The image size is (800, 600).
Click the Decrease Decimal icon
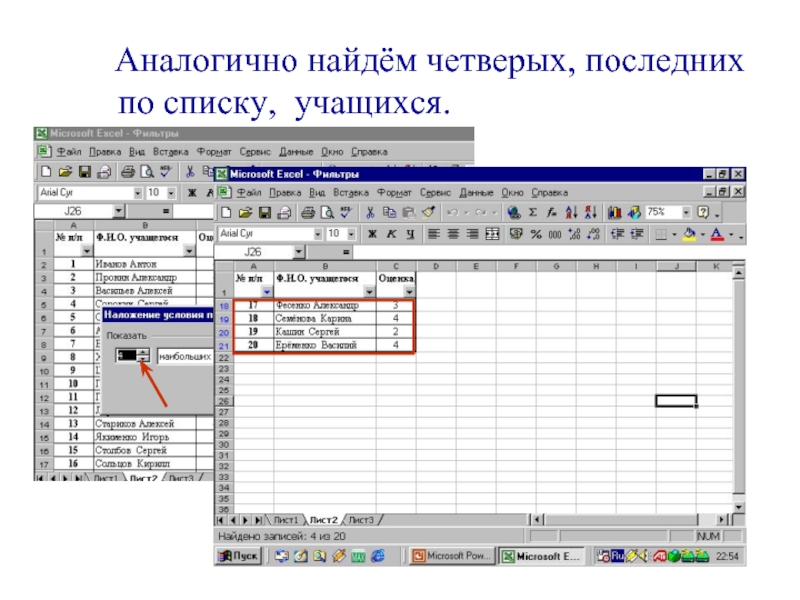tap(593, 234)
